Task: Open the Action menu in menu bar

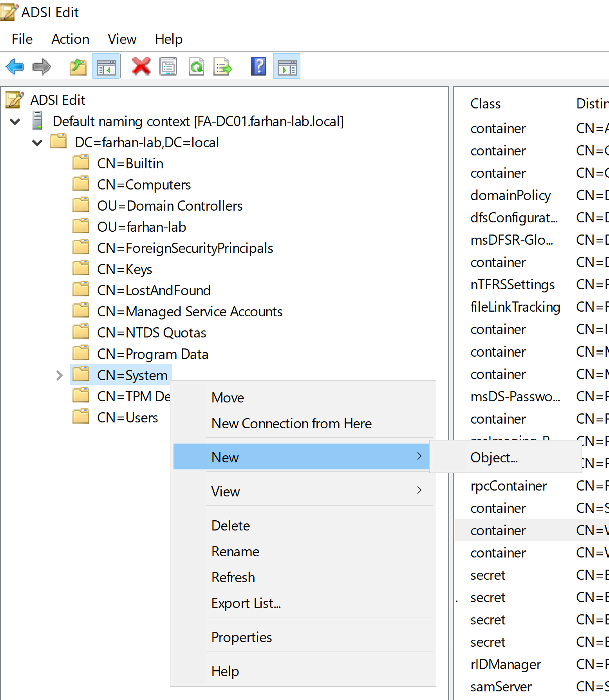Action: (x=70, y=39)
